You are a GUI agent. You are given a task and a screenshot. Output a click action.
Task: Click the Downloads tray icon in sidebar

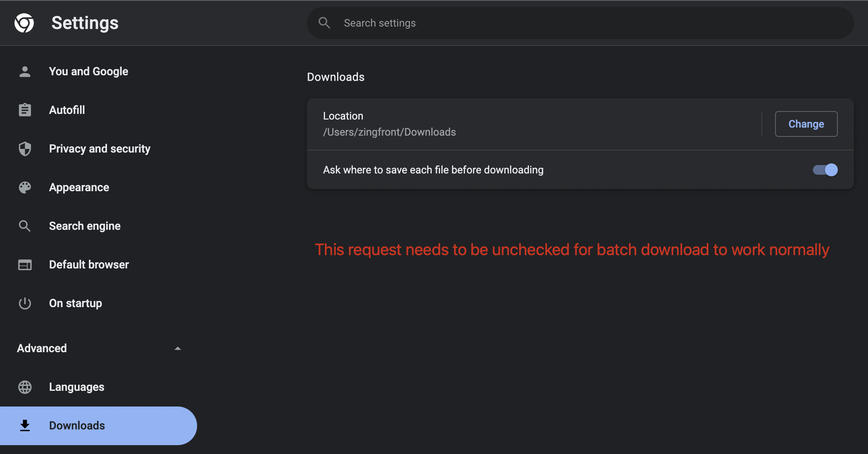click(25, 425)
